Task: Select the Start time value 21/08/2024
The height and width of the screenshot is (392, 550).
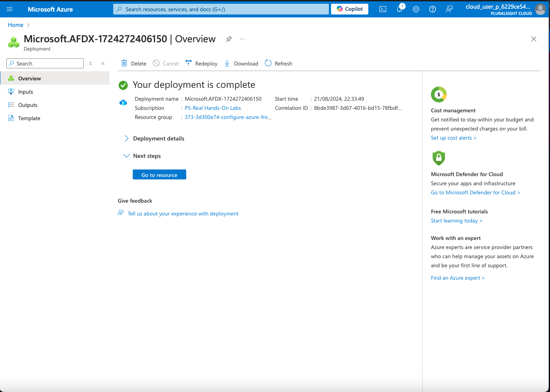Action: pyautogui.click(x=339, y=99)
